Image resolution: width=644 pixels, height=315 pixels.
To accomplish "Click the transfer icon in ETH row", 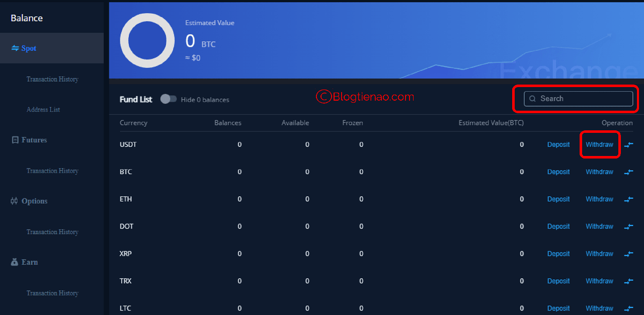I will click(628, 199).
